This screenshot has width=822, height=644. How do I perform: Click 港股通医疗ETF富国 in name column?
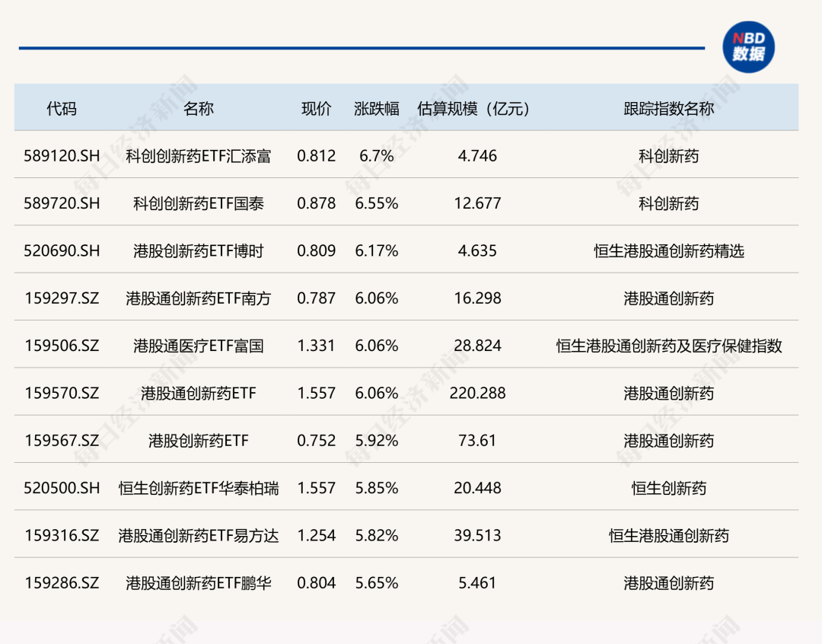[x=199, y=346]
